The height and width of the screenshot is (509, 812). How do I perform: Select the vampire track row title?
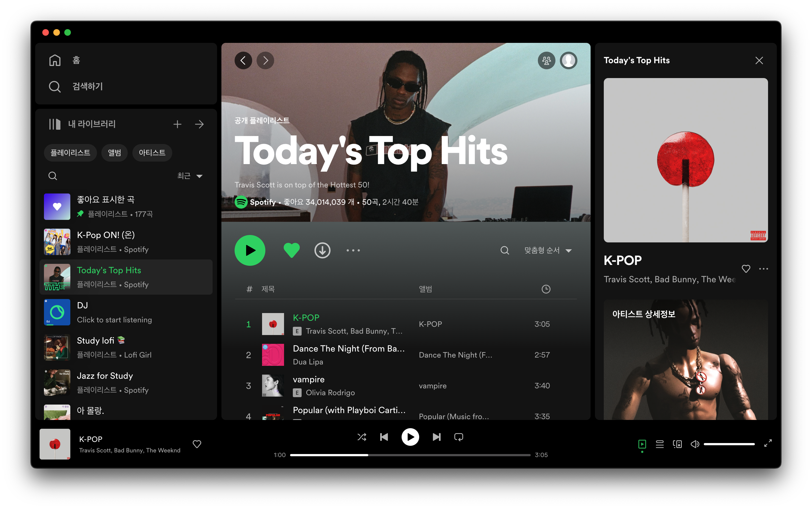click(x=309, y=379)
